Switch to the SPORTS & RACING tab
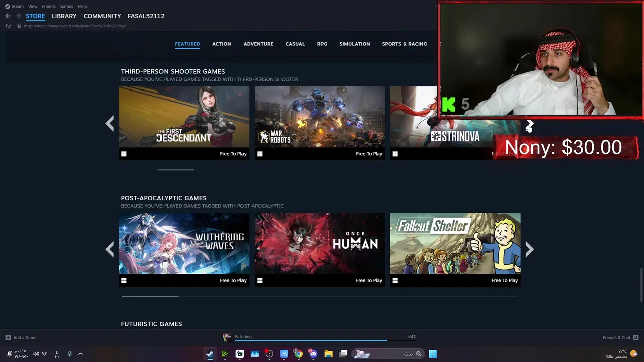The height and width of the screenshot is (362, 644). click(404, 44)
